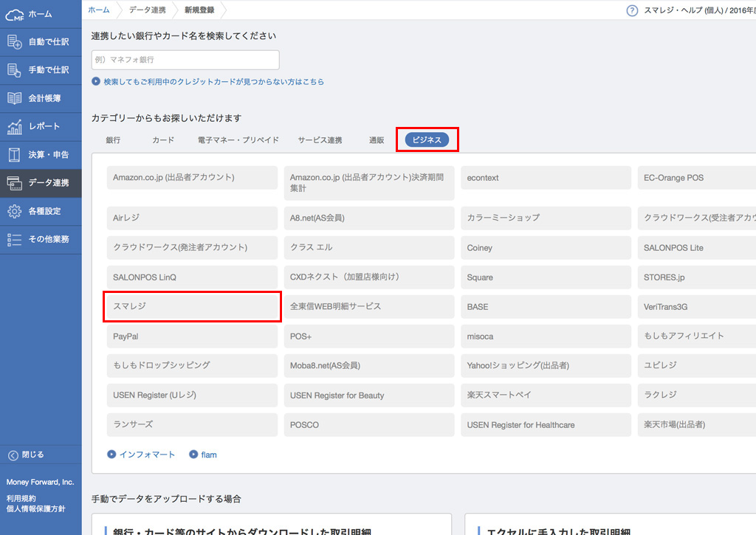Screen dimensions: 756x535
Task: Select スマレジ service button
Action: point(193,306)
